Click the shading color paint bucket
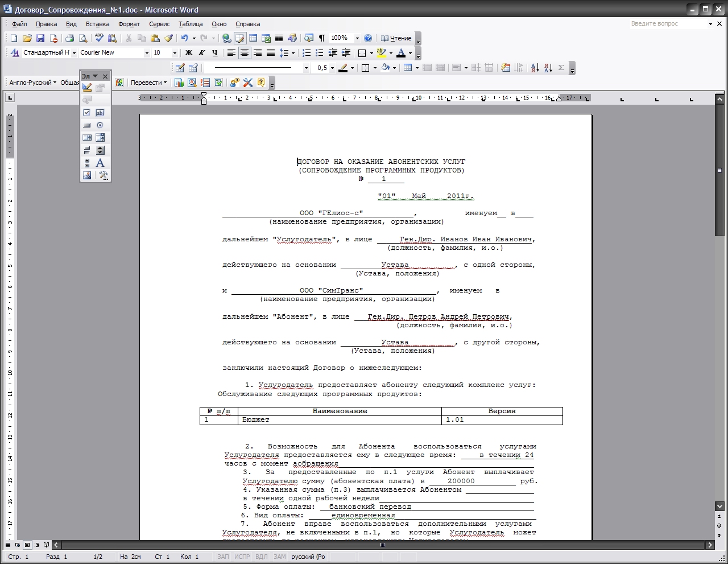The image size is (728, 564). tap(385, 68)
